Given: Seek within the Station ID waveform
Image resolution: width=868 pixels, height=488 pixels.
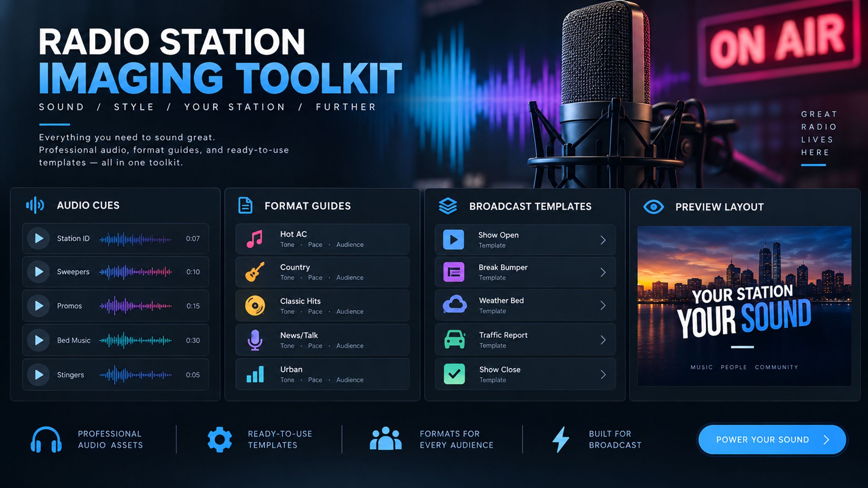Looking at the screenshot, I should [x=135, y=239].
